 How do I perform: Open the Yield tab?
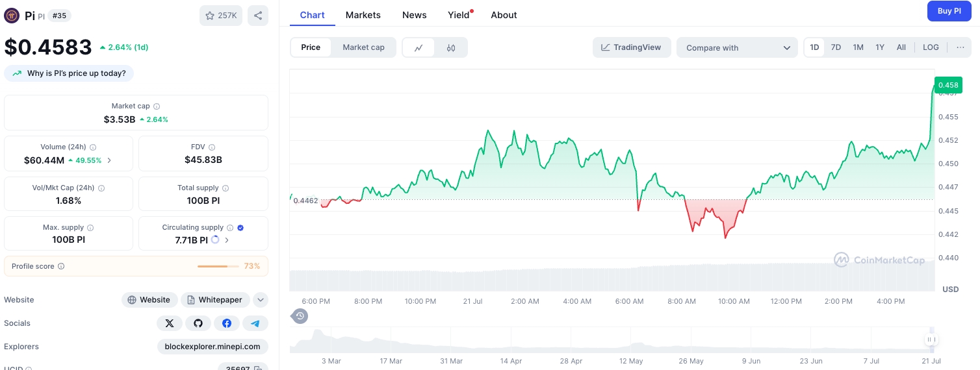[x=459, y=15]
